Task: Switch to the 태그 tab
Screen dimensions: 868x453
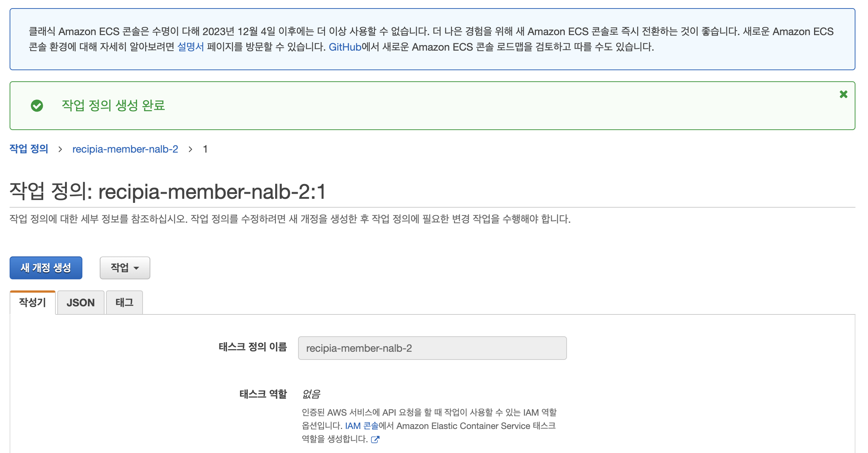Action: pos(124,302)
